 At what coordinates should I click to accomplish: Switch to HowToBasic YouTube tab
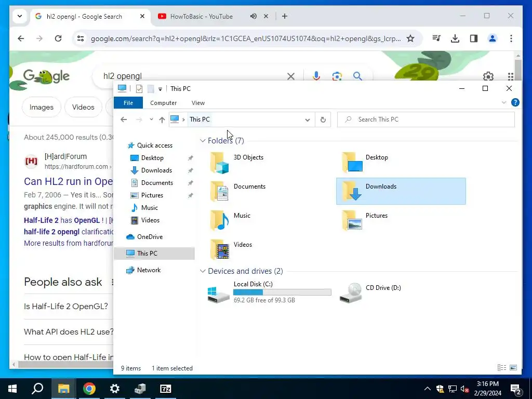202,16
